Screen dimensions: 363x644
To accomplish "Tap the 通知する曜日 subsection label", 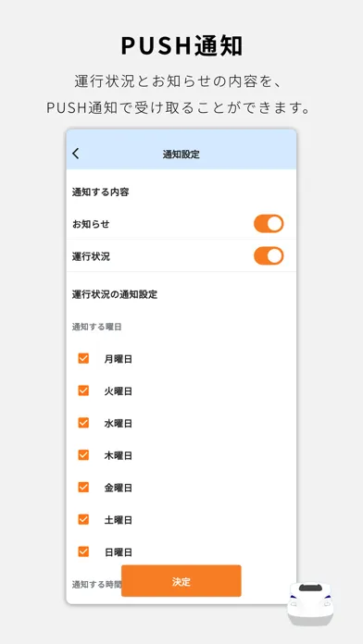I will (x=96, y=327).
